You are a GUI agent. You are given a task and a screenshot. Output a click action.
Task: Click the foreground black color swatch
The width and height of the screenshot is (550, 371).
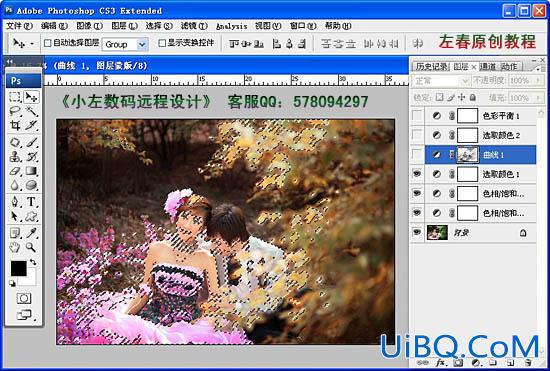(x=19, y=269)
